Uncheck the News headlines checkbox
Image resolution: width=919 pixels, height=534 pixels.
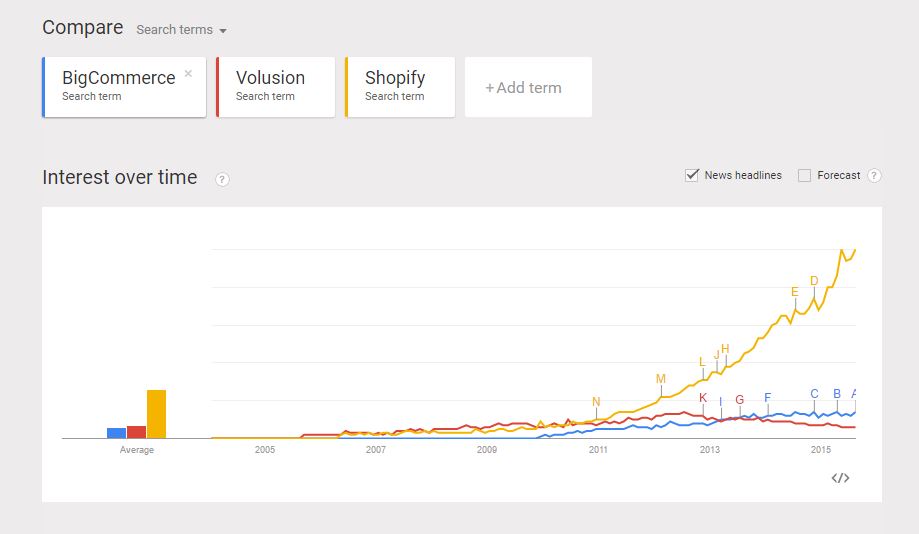pyautogui.click(x=692, y=175)
